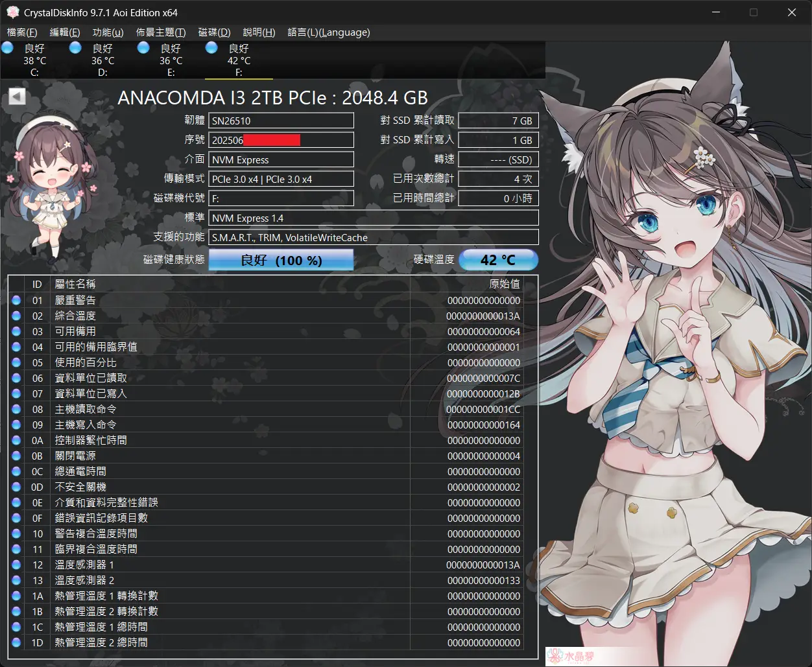
Task: Click the status orb of attribute 01 嚴重警告
Action: [16, 300]
